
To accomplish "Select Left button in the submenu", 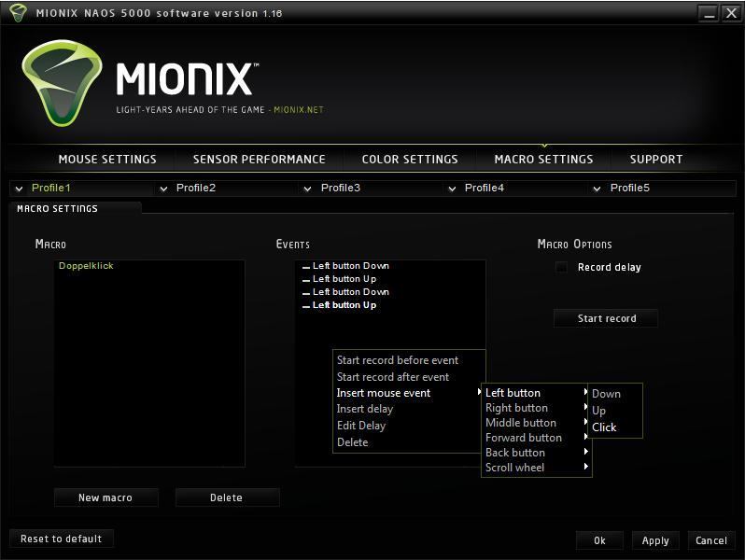I will tap(513, 393).
